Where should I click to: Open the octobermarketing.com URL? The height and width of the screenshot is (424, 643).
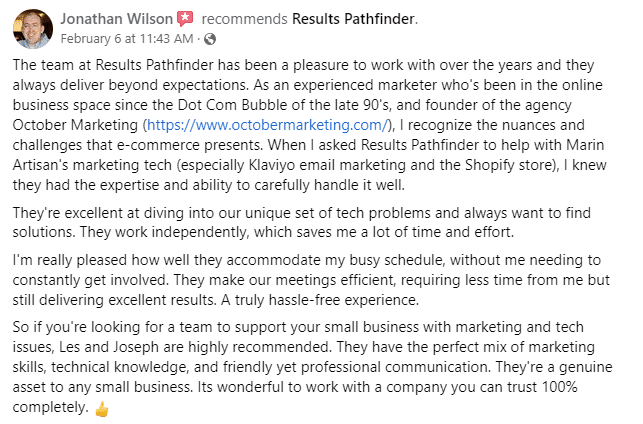tap(270, 124)
